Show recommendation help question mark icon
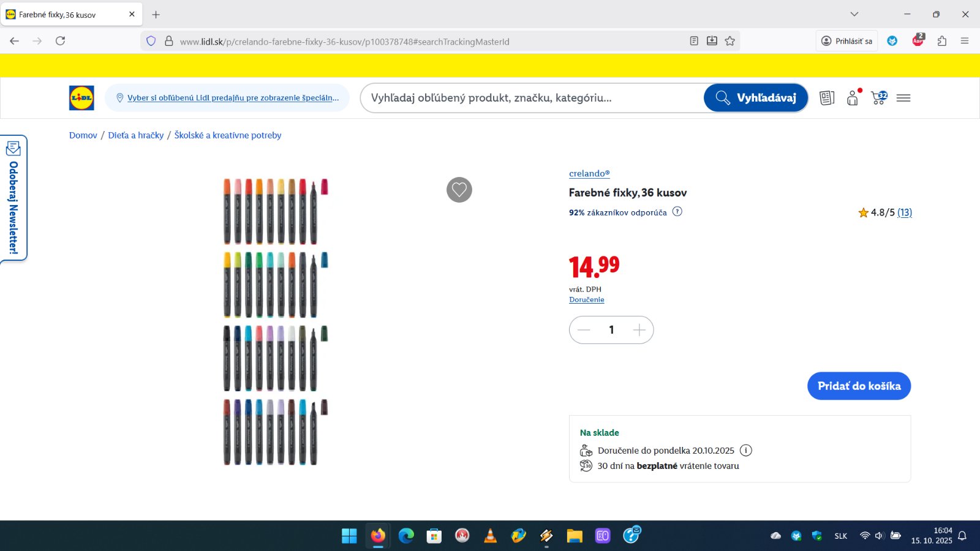This screenshot has width=980, height=551. point(677,212)
